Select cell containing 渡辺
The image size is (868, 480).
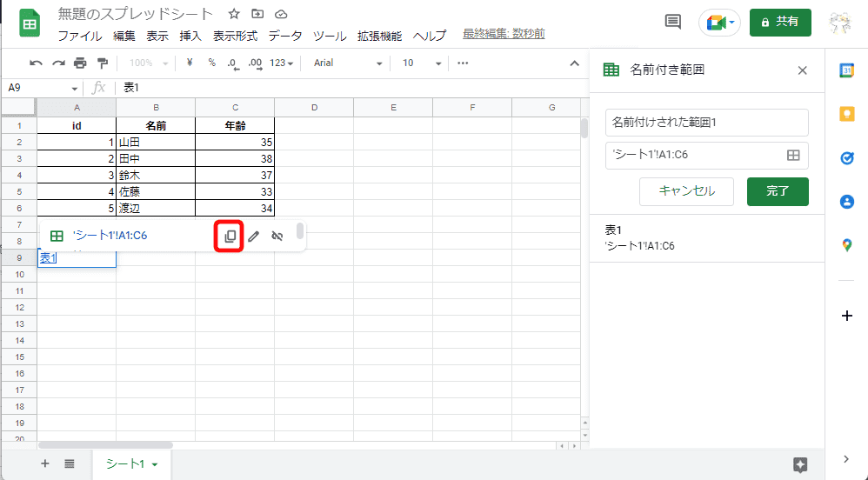156,209
